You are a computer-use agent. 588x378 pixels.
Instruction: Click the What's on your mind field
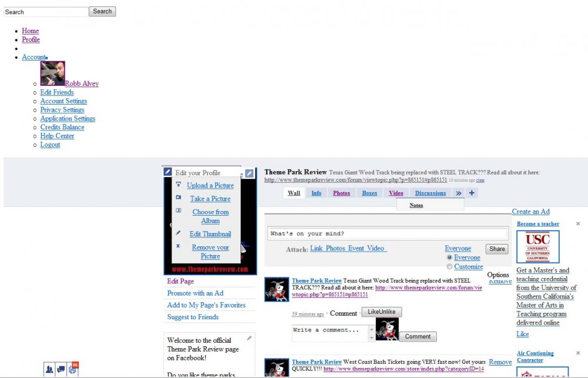click(x=387, y=233)
